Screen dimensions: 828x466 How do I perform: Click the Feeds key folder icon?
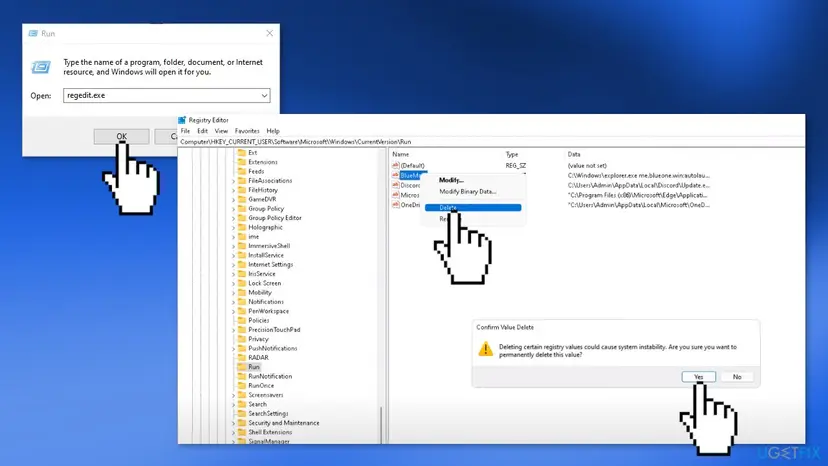click(242, 171)
